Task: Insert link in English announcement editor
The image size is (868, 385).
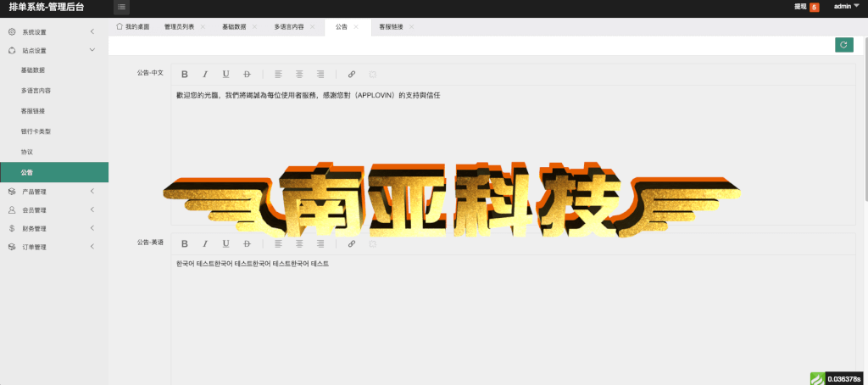Action: 352,243
